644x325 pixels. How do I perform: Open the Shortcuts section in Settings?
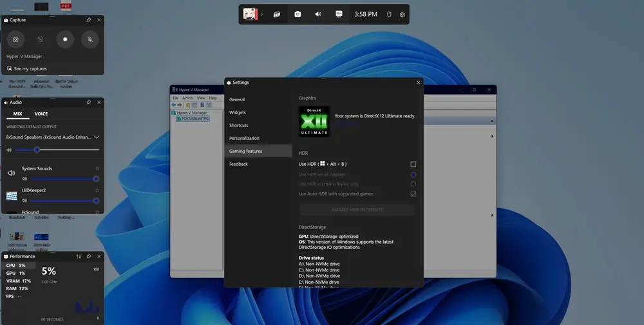[x=238, y=125]
